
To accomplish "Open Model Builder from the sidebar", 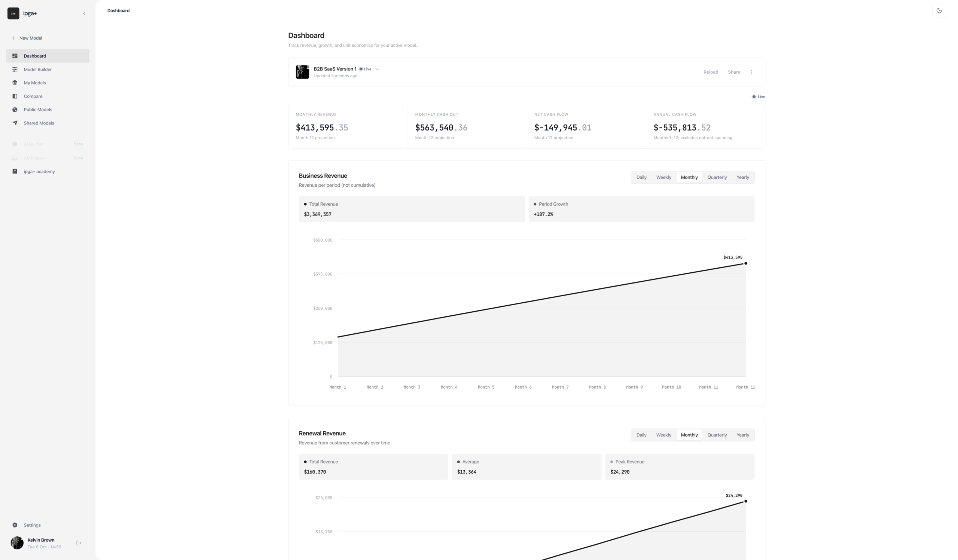I will (x=48, y=70).
